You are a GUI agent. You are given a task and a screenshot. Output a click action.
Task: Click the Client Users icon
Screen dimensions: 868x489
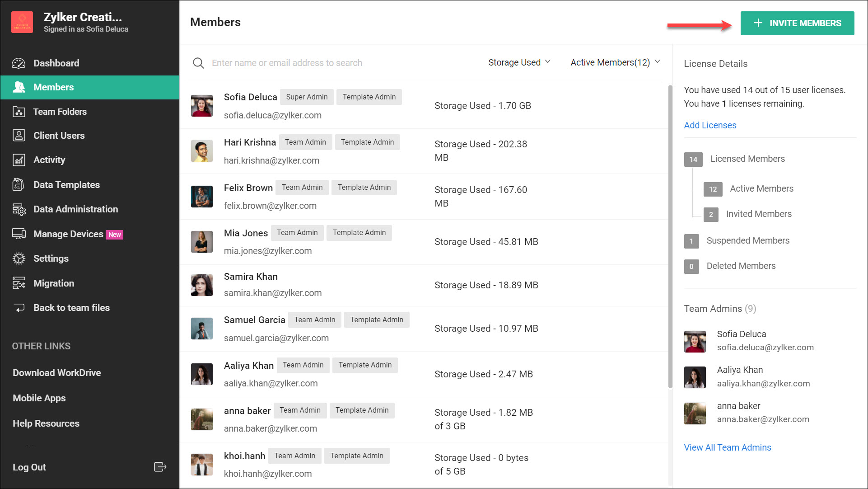[19, 136]
